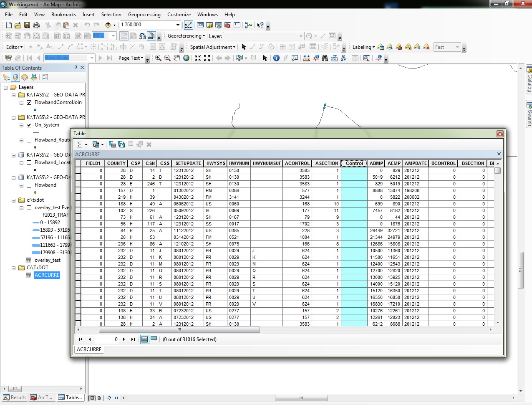This screenshot has width=532, height=405.
Task: Click List By Drawing Order icon
Action: click(6, 77)
